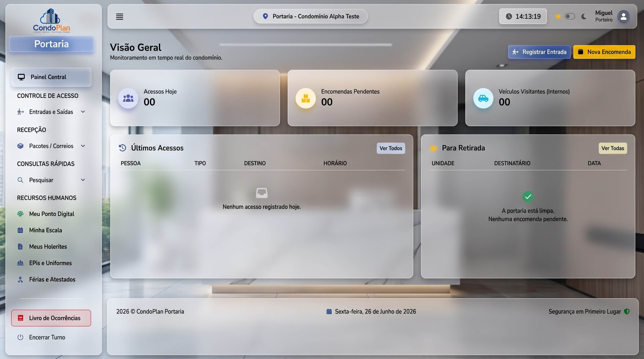Click Encerrar Turno
The image size is (644, 359).
point(47,337)
